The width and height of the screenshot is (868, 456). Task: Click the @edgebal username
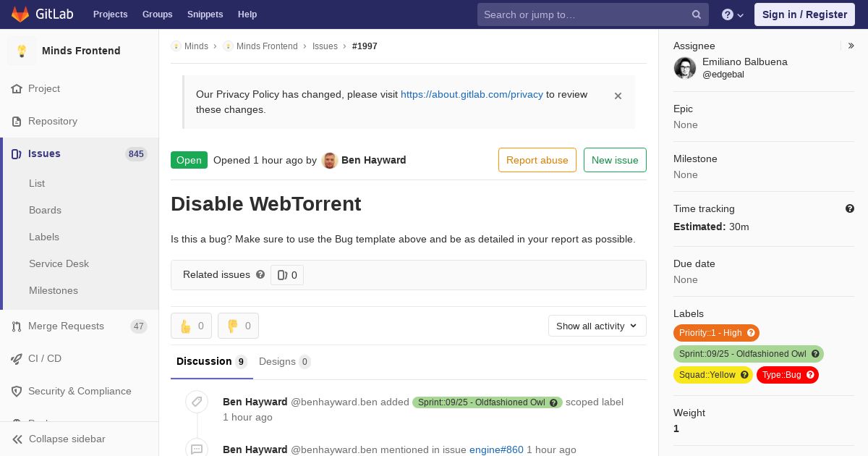click(723, 75)
